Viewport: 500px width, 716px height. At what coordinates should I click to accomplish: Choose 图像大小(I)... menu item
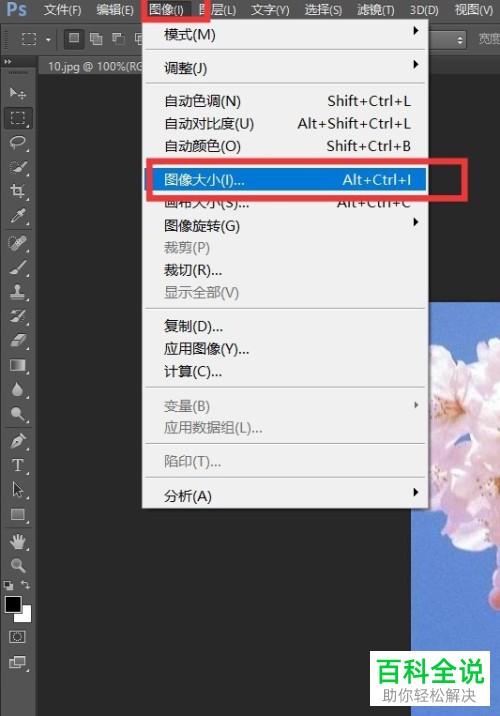[x=286, y=180]
